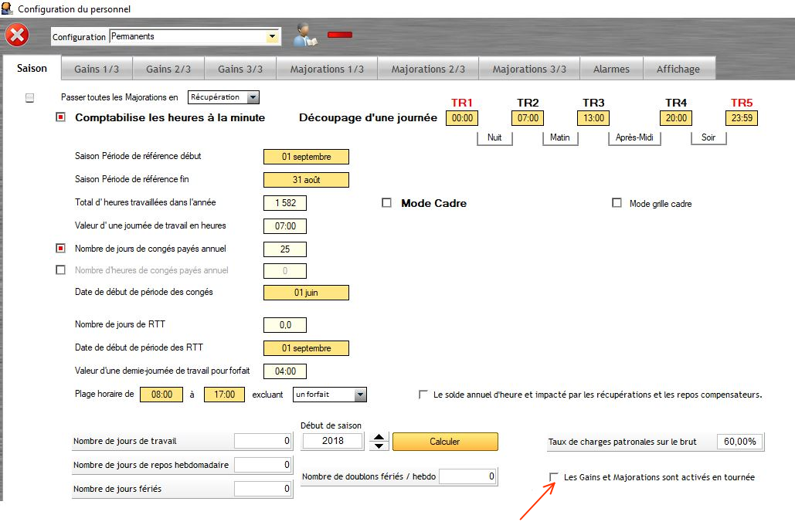Enable 'Gains et Majorations activés en tournée'

pyautogui.click(x=554, y=476)
